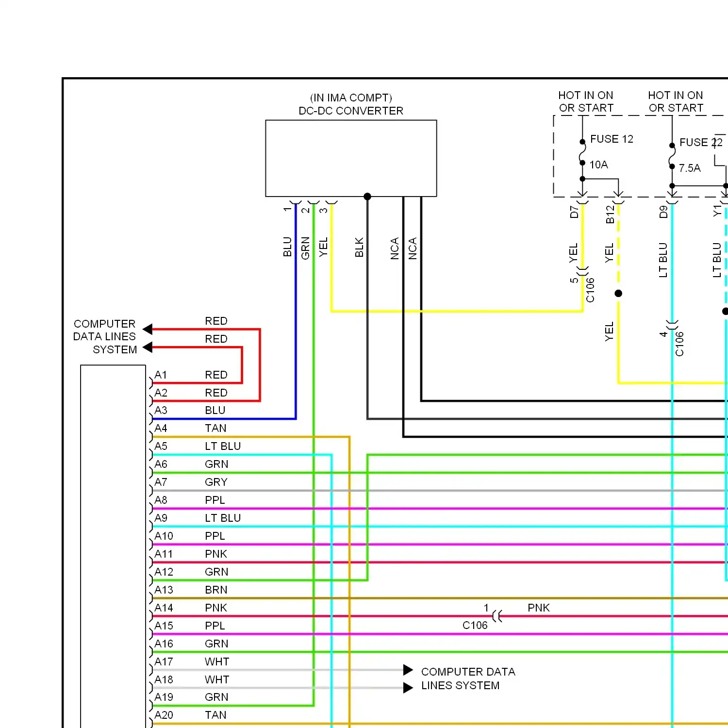Screen dimensions: 728x728
Task: Select pin A6 label
Action: pos(161,464)
